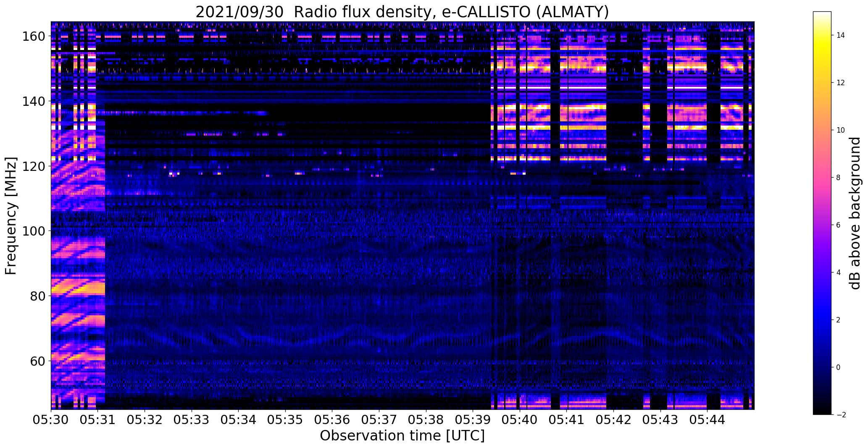This screenshot has height=448, width=868.
Task: Click the 05:43 time tick label
Action: (x=660, y=420)
